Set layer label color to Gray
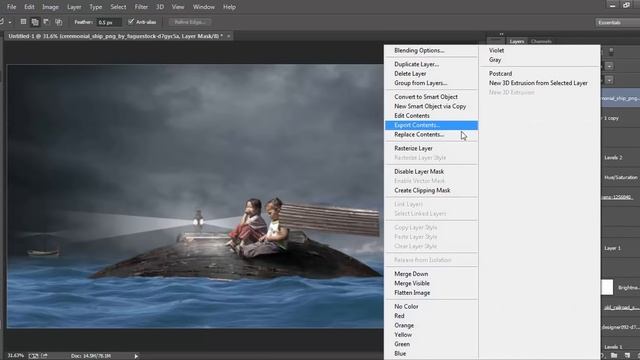This screenshot has height=360, width=640. [x=540, y=60]
